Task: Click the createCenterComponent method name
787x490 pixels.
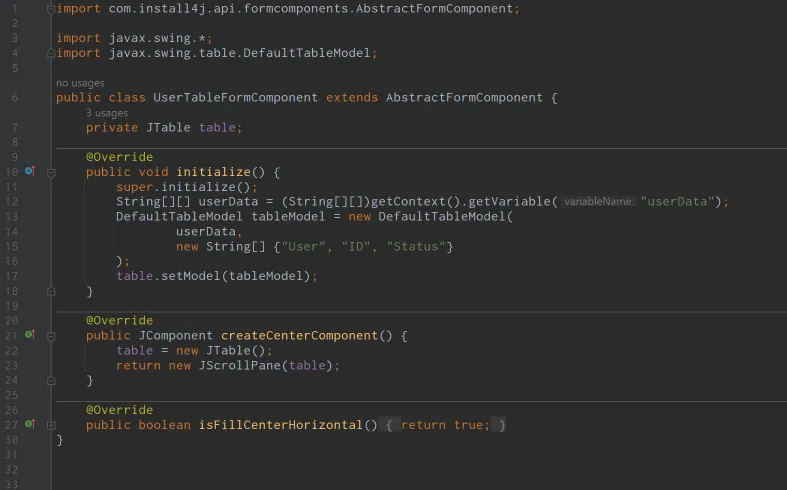Action: click(300, 335)
